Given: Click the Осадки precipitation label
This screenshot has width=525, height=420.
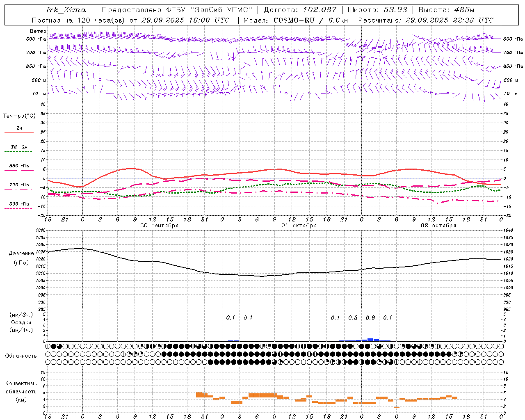Looking at the screenshot, I should coord(21,322).
